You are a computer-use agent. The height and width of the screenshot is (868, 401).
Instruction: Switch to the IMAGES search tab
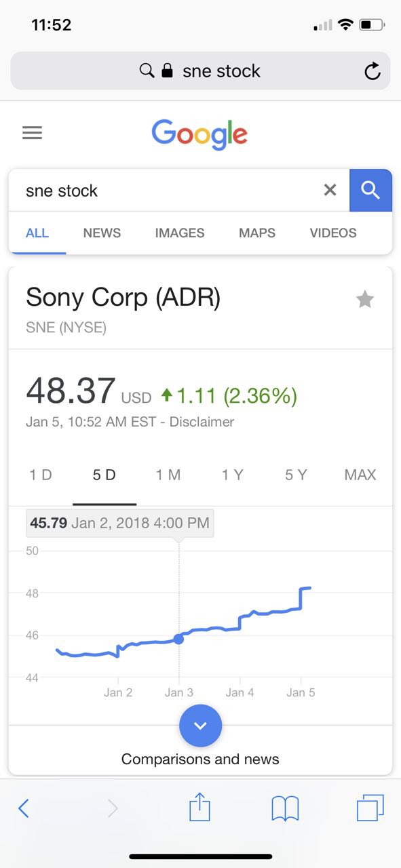[x=180, y=233]
